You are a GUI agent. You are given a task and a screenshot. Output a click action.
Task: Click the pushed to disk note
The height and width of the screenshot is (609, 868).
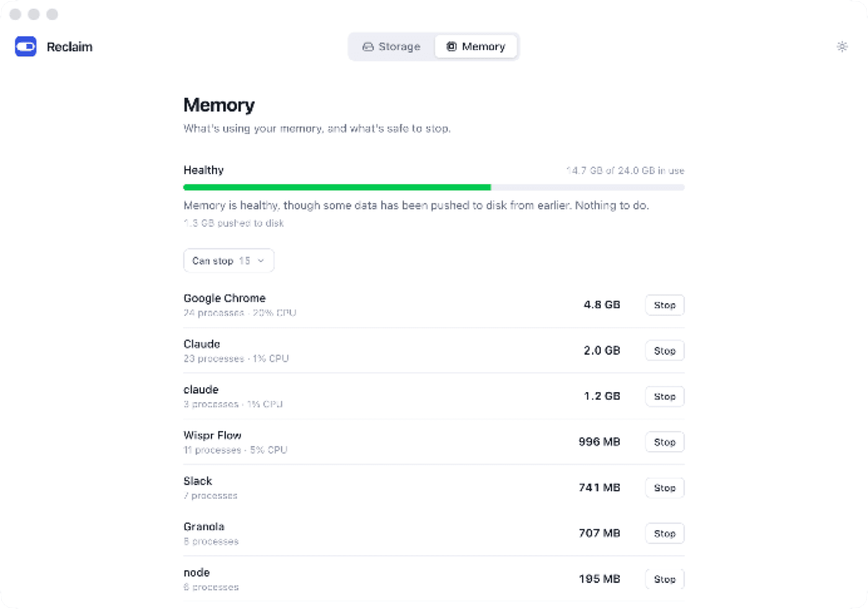[234, 223]
